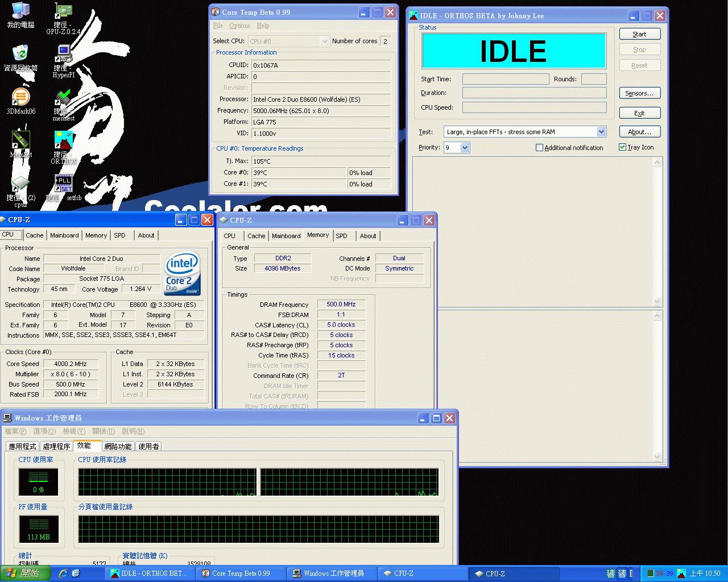Viewport: 728px width, 582px height.
Task: Open the ORTHOS desktop shortcut
Action: click(63, 142)
